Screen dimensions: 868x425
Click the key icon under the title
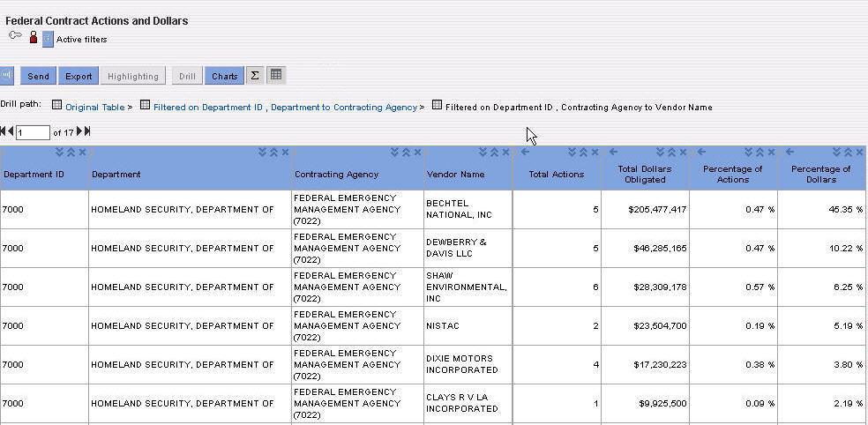point(16,35)
